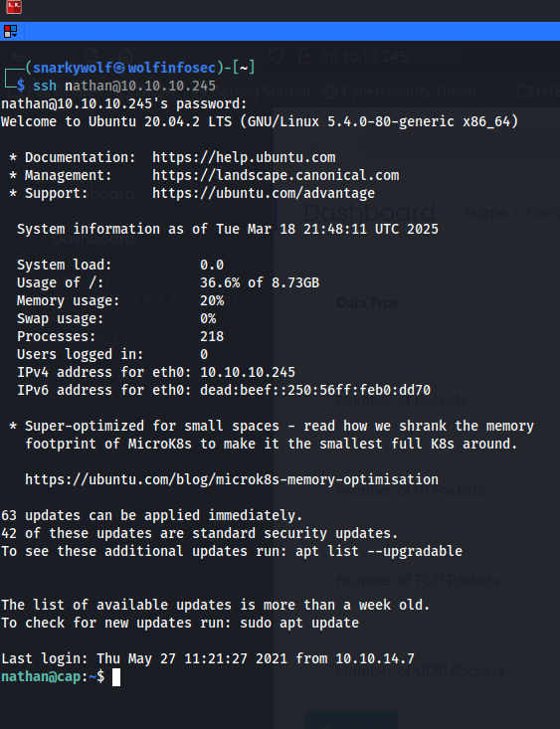The height and width of the screenshot is (729, 560).
Task: Open the https://help.ubuntu.com link
Action: coord(244,157)
